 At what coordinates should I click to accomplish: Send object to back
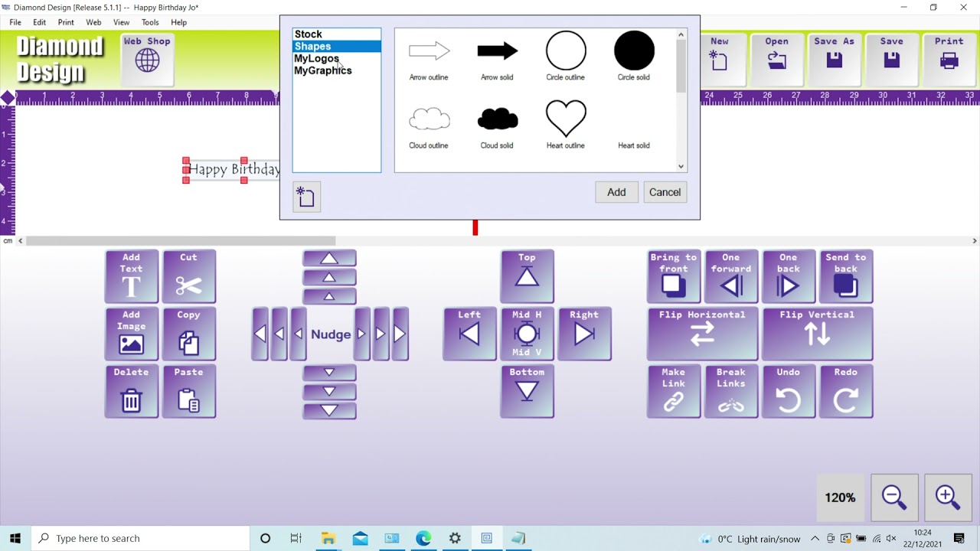pyautogui.click(x=846, y=276)
